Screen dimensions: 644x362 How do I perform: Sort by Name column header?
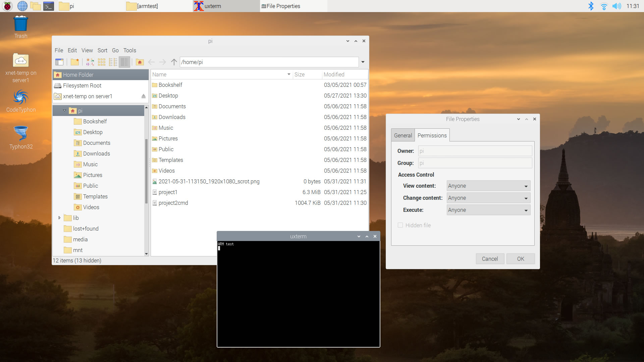click(221, 74)
